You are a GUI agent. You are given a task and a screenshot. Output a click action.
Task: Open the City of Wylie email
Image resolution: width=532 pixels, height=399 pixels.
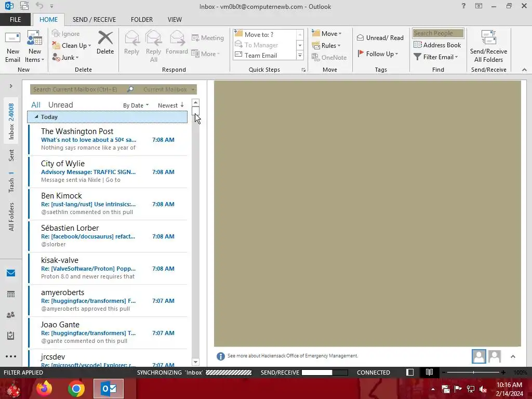click(108, 171)
